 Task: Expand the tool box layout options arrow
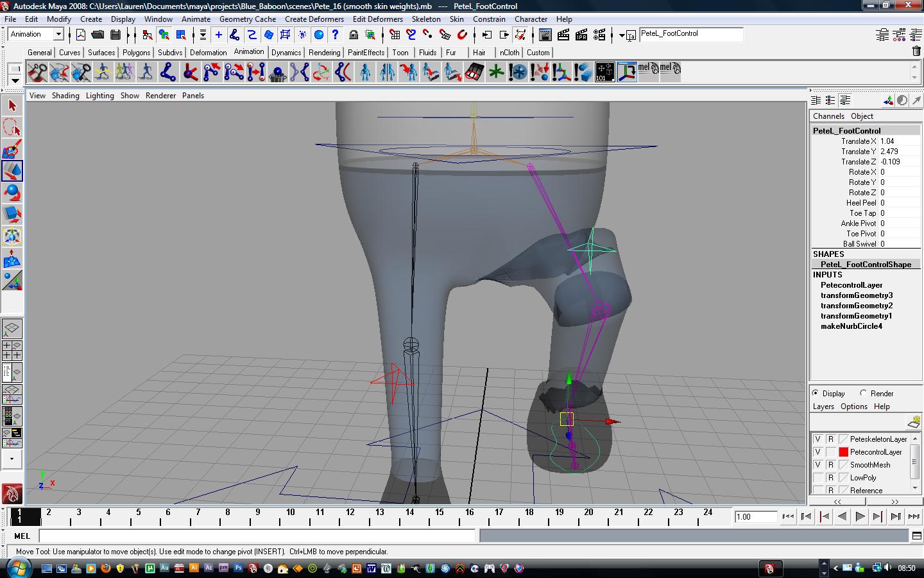click(x=12, y=459)
